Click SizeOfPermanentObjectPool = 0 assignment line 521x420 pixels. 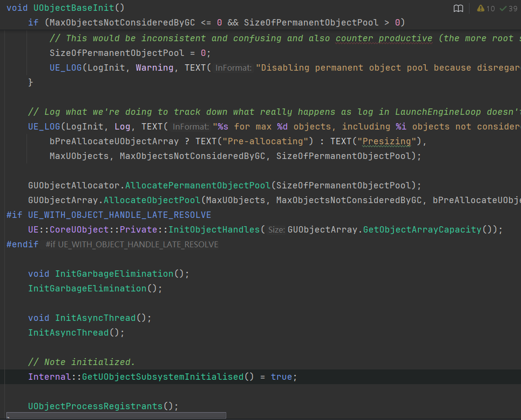pos(130,53)
